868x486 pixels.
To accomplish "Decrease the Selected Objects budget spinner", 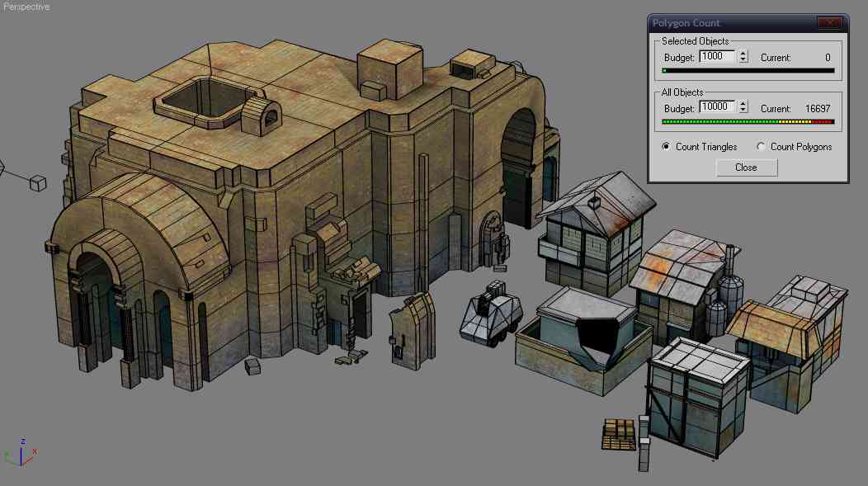I will click(743, 59).
